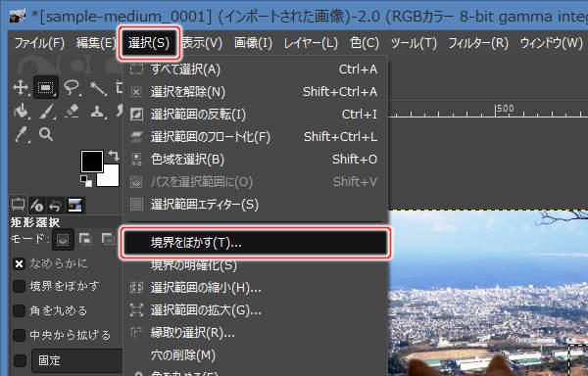Enable the 中央から拡げる checkbox
This screenshot has height=376, width=588.
[19, 335]
